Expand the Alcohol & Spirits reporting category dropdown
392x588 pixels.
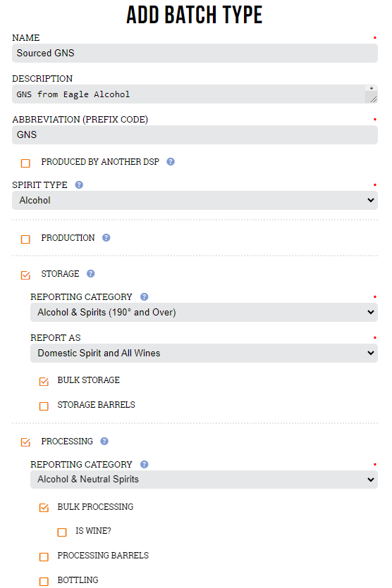point(204,313)
